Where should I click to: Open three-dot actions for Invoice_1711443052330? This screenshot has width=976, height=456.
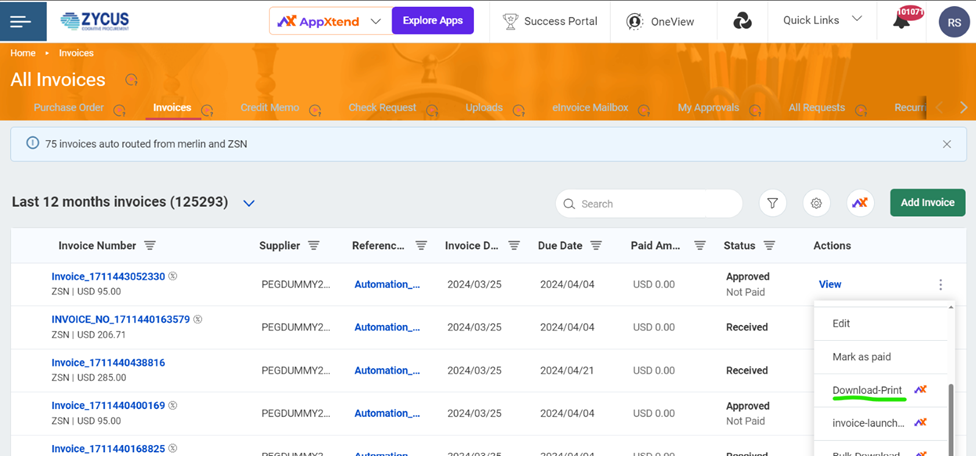pyautogui.click(x=941, y=285)
